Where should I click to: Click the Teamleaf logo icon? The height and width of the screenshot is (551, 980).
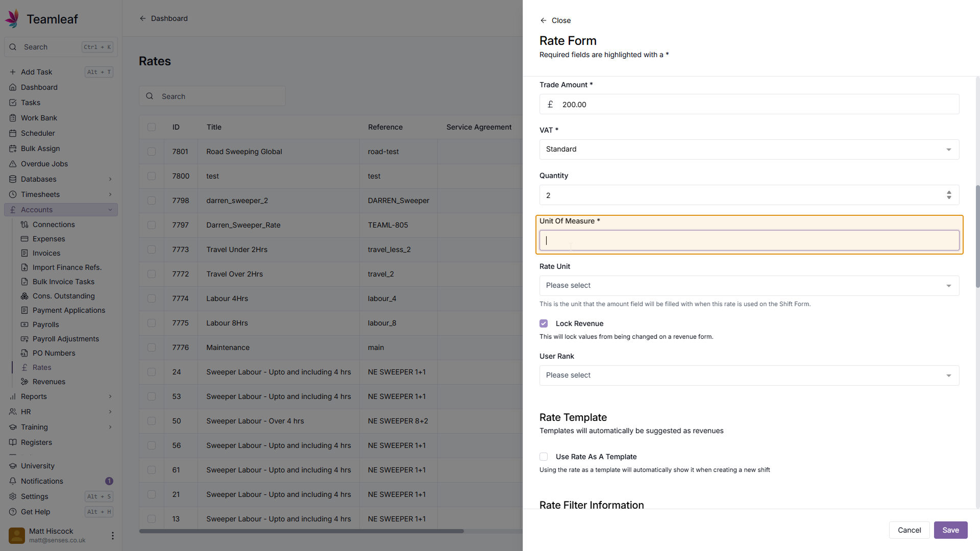click(x=12, y=18)
